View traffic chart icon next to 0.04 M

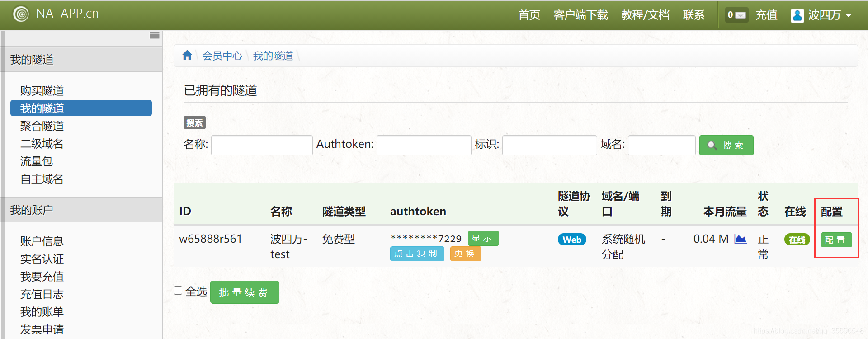tap(741, 239)
